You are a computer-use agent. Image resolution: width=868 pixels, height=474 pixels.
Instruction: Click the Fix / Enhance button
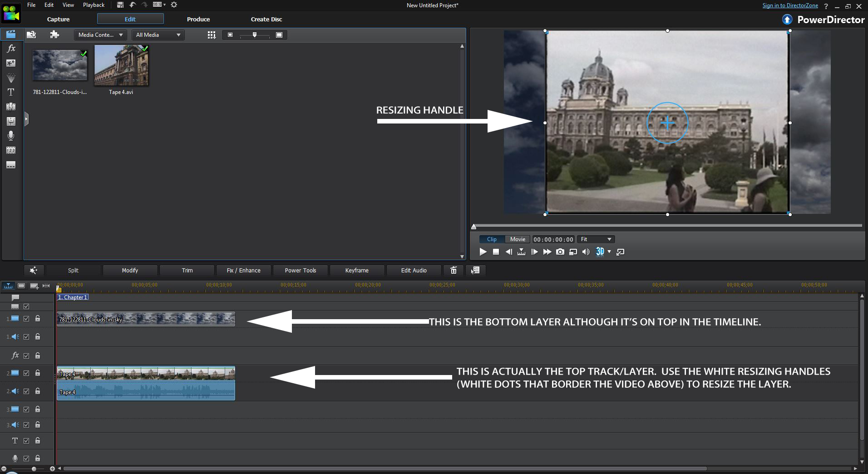click(x=244, y=271)
